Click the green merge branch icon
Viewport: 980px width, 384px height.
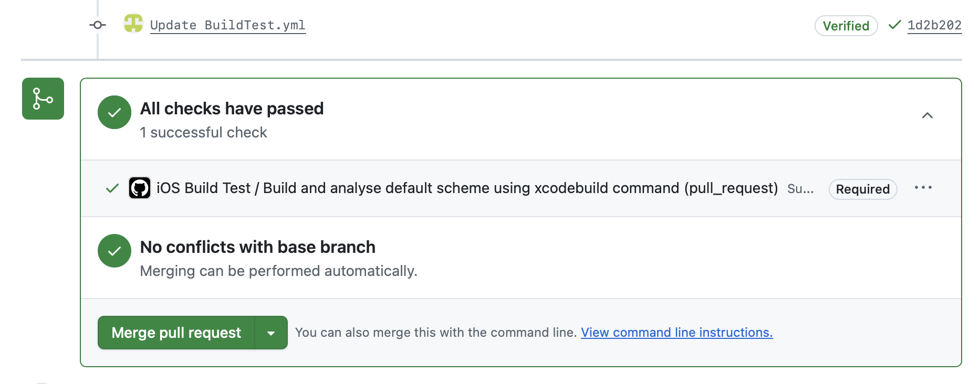click(x=43, y=99)
